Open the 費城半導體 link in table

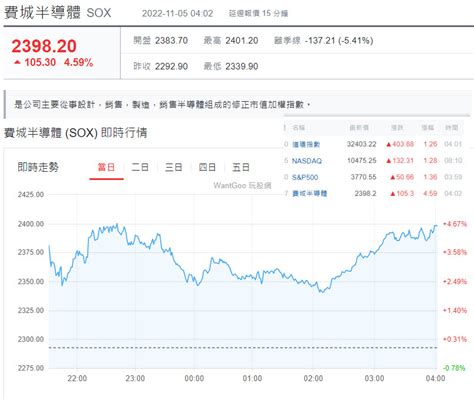click(310, 193)
